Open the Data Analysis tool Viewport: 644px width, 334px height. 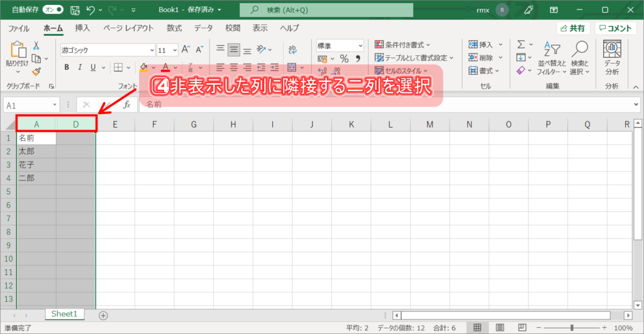point(612,58)
